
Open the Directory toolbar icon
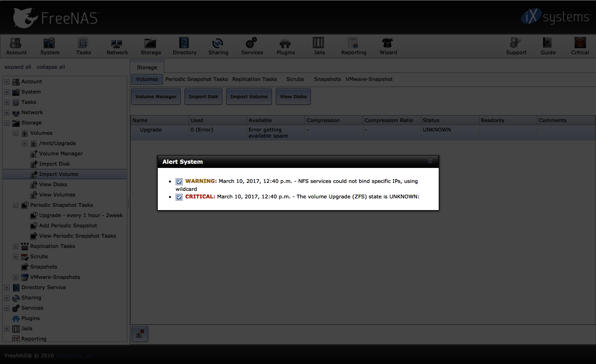(184, 46)
